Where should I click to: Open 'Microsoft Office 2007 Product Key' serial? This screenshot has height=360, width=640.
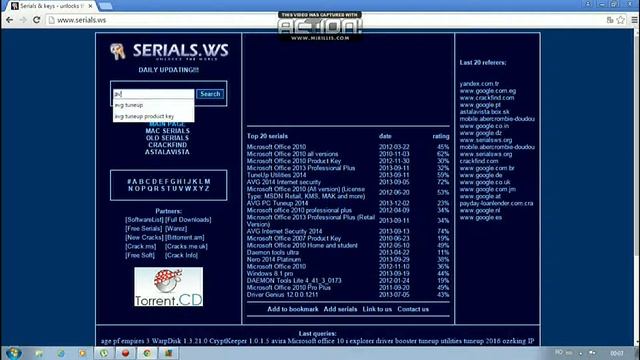pyautogui.click(x=294, y=238)
